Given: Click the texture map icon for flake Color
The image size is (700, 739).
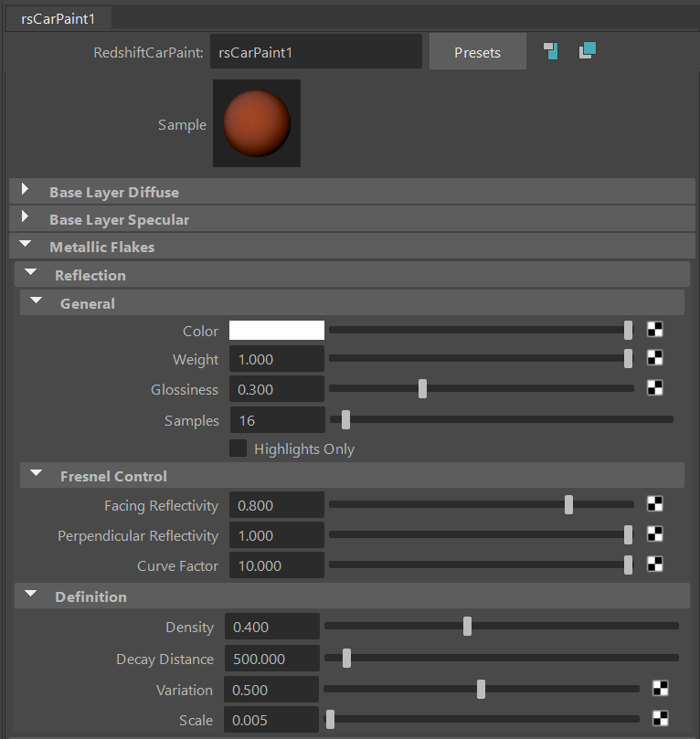Looking at the screenshot, I should 654,330.
